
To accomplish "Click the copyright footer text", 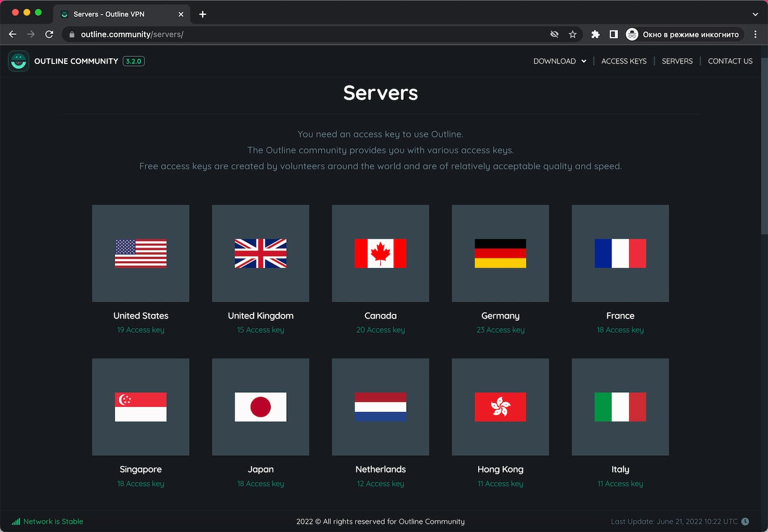I will click(x=380, y=522).
